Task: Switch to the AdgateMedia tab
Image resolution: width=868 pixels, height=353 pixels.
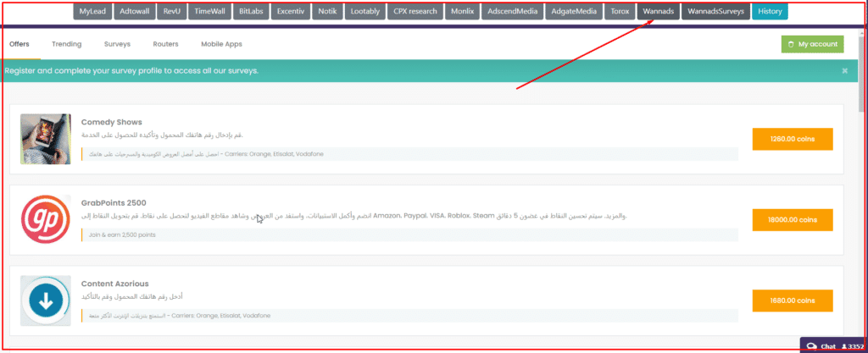Action: pos(574,11)
